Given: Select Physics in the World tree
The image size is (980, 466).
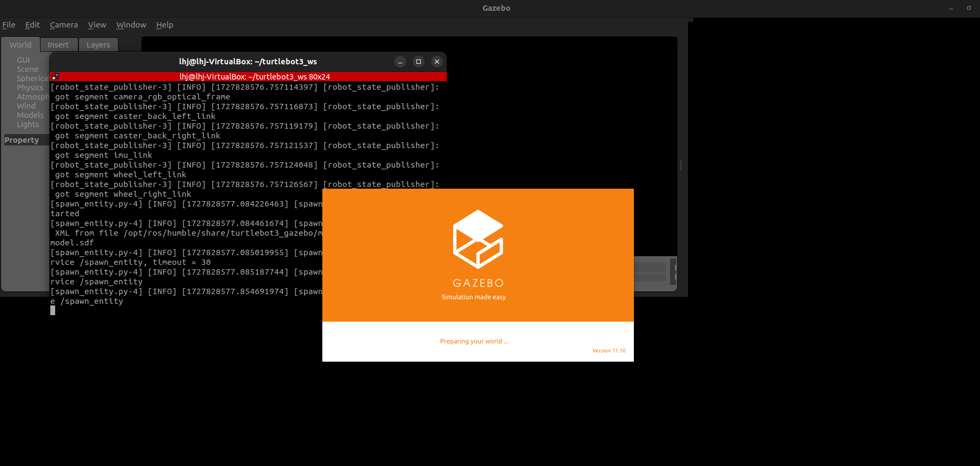Looking at the screenshot, I should tap(30, 88).
